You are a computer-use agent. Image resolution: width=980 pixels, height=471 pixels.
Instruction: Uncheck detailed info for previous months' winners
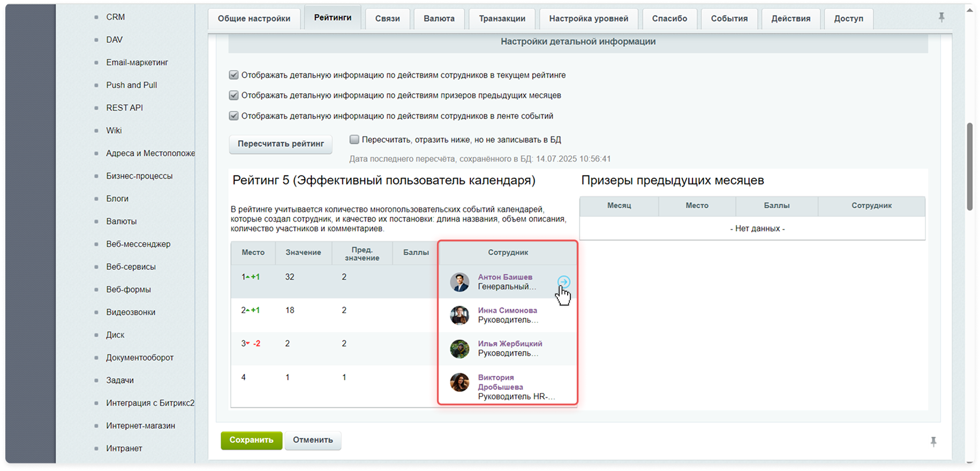[234, 95]
